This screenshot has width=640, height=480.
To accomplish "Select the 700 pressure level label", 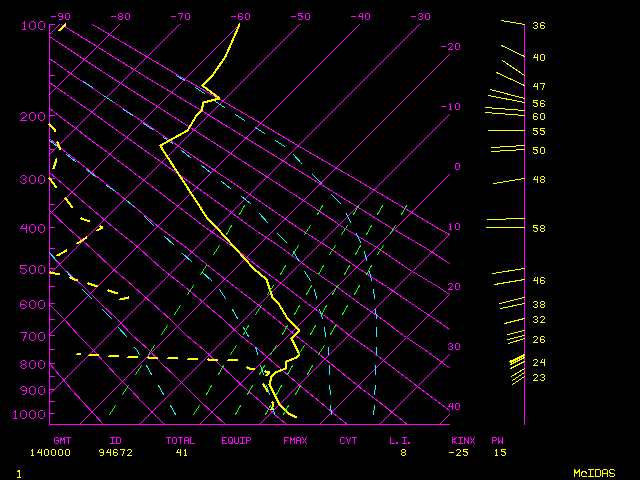I will point(33,336).
